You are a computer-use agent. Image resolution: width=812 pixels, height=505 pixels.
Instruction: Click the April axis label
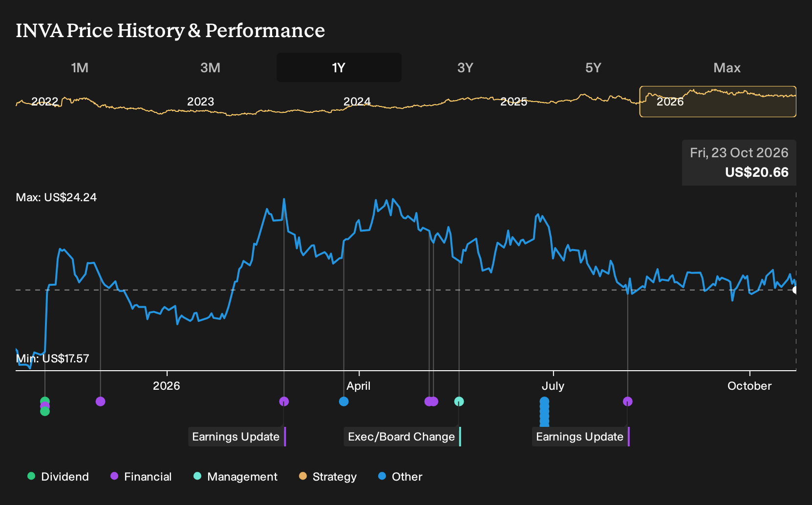[x=359, y=386]
